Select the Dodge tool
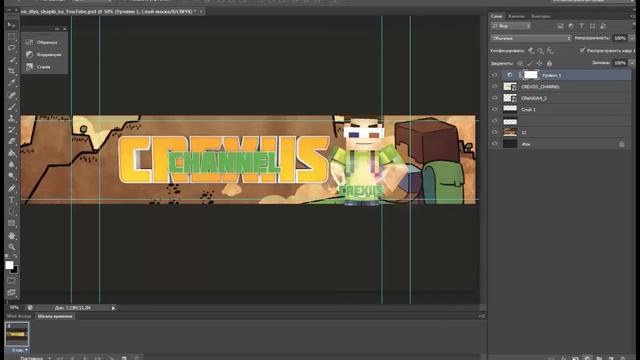 (x=12, y=176)
